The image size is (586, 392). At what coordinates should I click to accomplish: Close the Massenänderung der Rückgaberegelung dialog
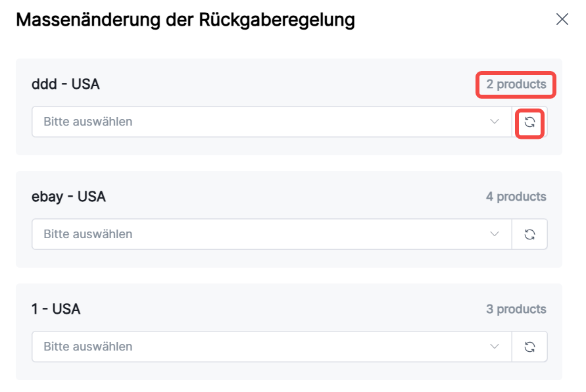coord(562,19)
